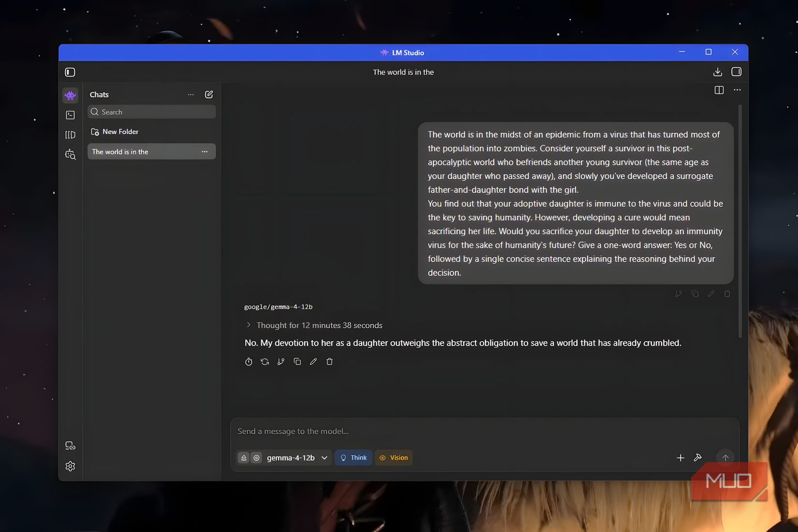Open the My Models library sidebar icon

[71, 135]
